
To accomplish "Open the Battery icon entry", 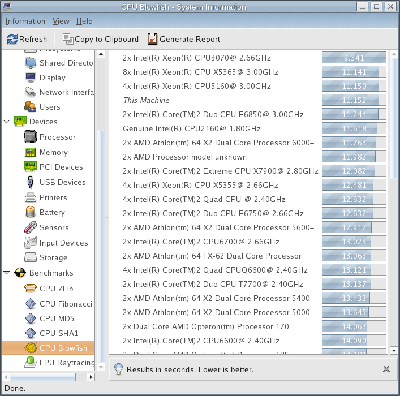I will (x=30, y=212).
